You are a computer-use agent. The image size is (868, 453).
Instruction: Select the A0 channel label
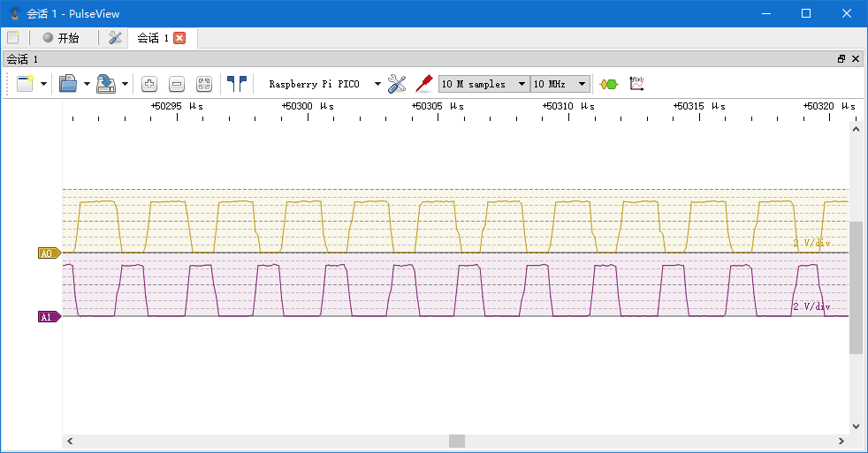tap(48, 253)
